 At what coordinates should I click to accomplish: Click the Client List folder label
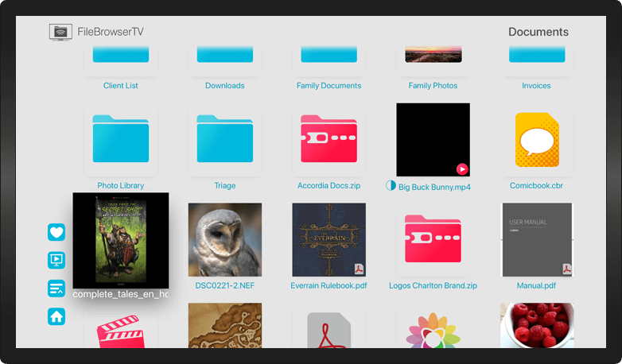[x=120, y=86]
